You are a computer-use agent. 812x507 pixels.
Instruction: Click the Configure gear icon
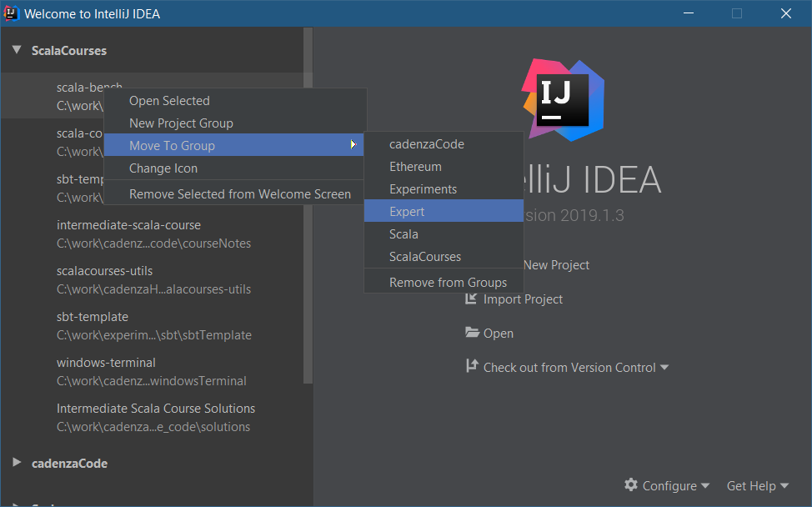[x=631, y=485]
